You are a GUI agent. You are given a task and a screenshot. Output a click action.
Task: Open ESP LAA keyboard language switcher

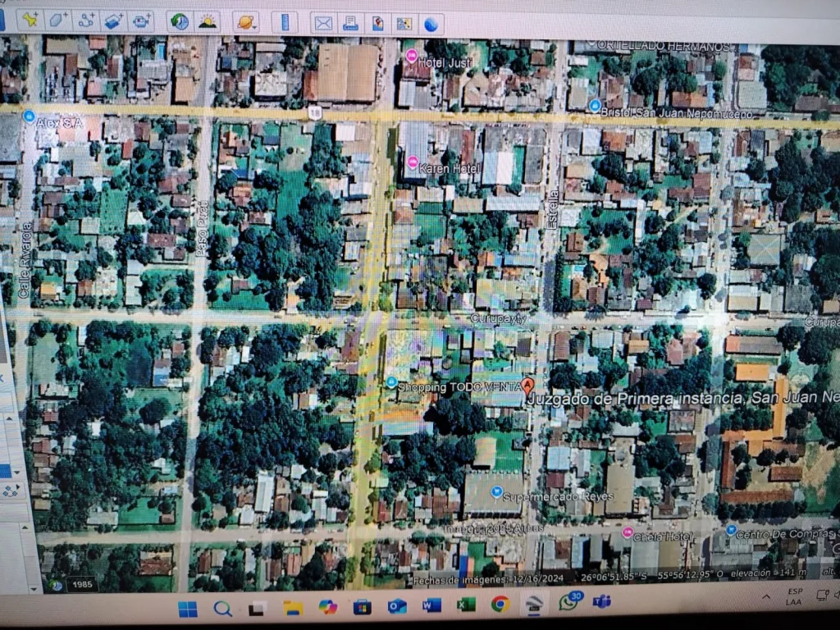794,596
